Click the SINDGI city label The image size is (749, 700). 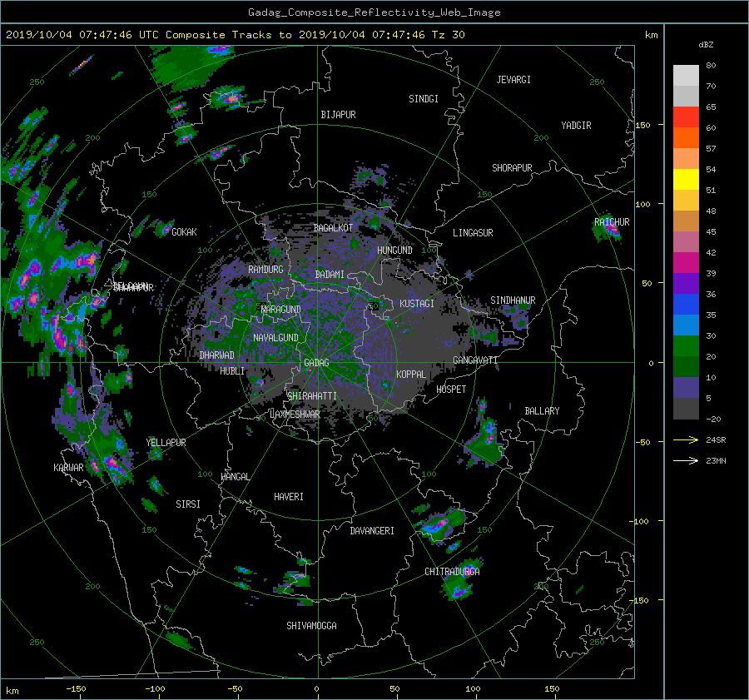click(x=424, y=99)
